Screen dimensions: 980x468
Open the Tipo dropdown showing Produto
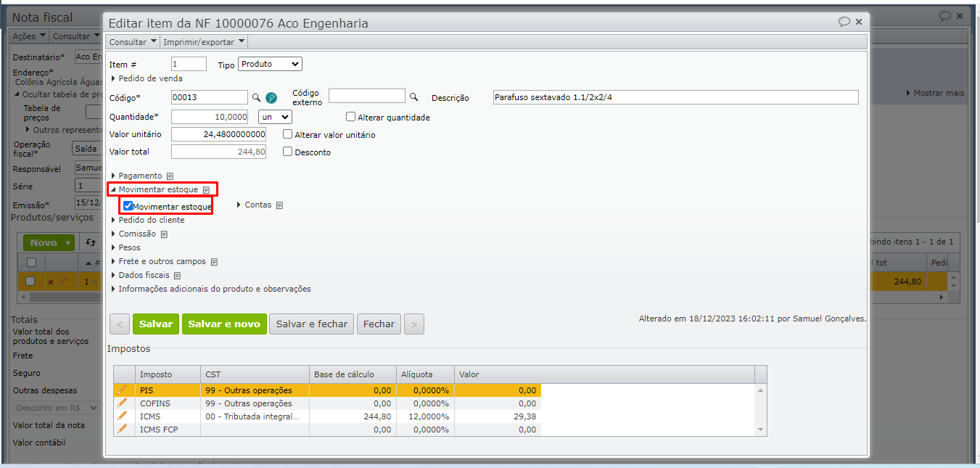271,64
